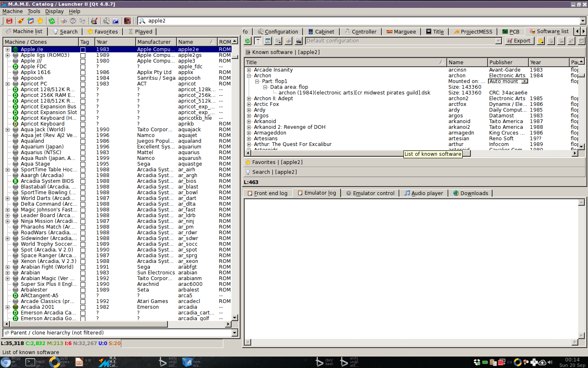Toggle the tag checkbox for Arcadia 2001
Screen dimensions: 588x368
(x=83, y=307)
